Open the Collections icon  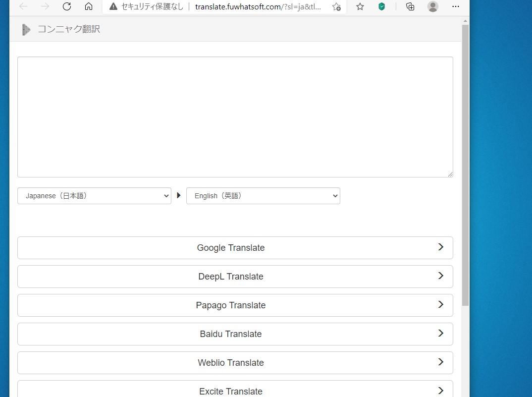point(410,6)
